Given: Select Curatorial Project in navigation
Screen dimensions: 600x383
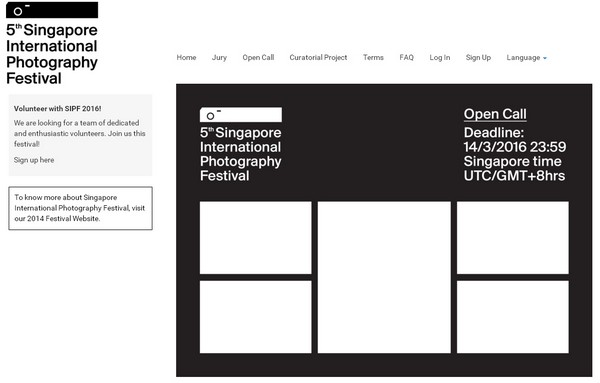Looking at the screenshot, I should [x=318, y=57].
